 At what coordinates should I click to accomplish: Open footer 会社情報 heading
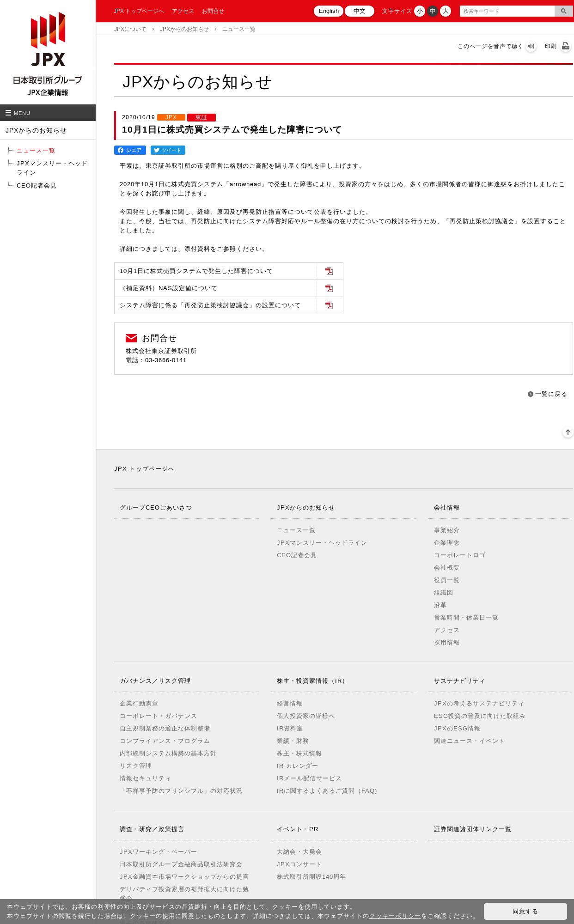click(446, 508)
